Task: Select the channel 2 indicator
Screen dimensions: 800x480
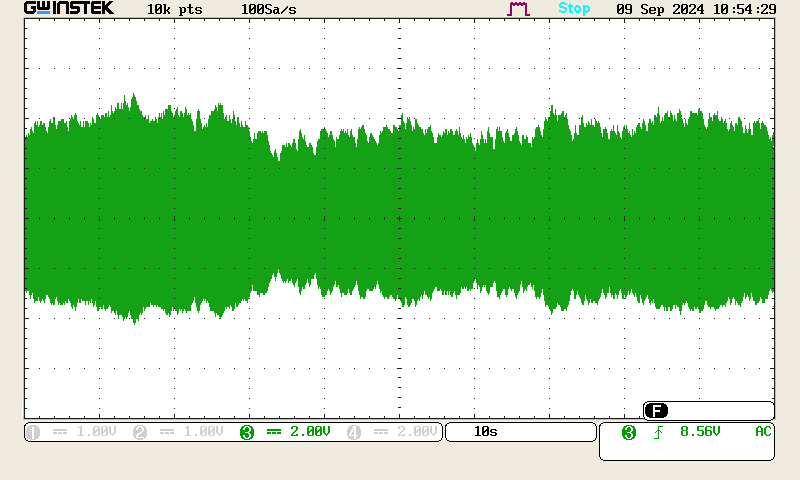Action: click(140, 432)
